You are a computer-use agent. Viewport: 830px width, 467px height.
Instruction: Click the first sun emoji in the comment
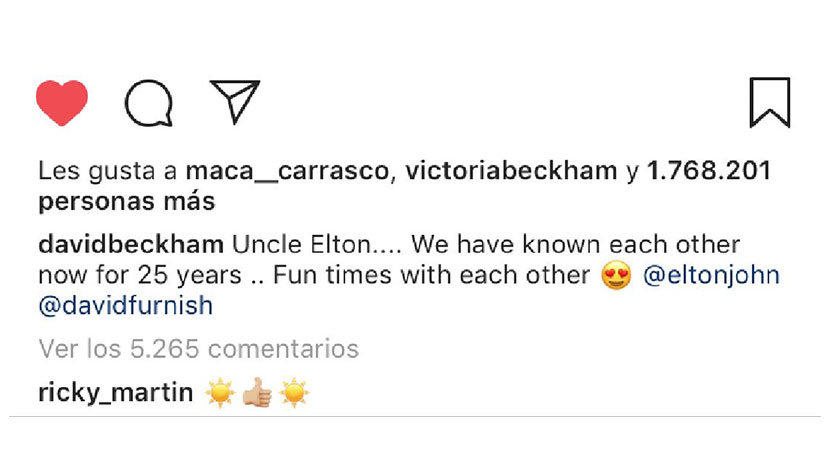219,394
